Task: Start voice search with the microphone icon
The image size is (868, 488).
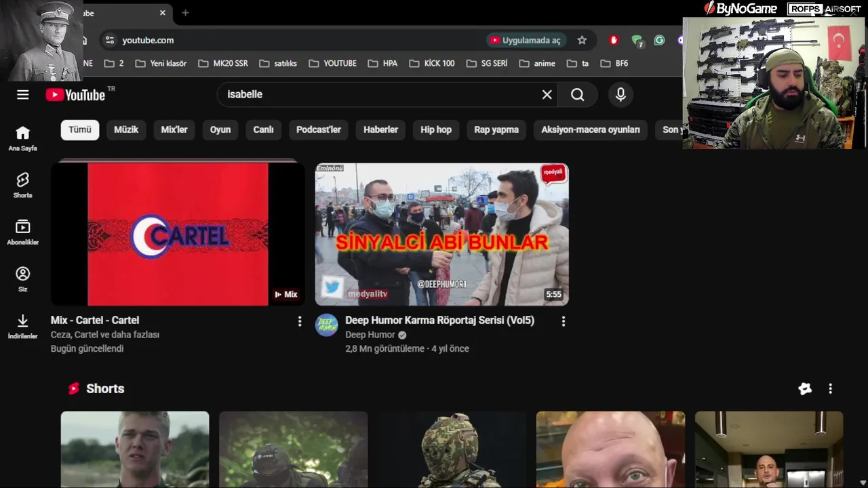Action: (x=620, y=95)
